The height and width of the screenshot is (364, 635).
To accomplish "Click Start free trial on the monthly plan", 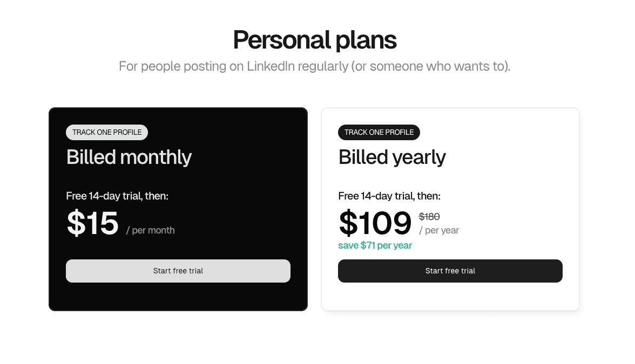I will tap(178, 271).
